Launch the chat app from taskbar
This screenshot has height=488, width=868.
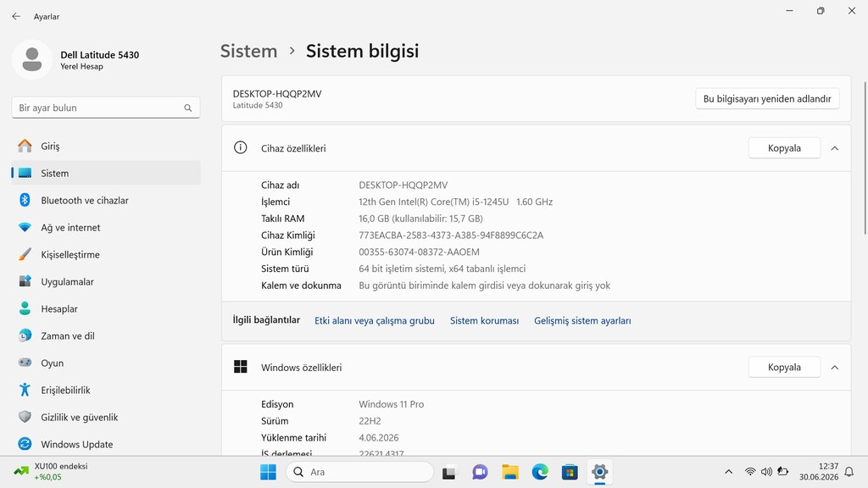pyautogui.click(x=480, y=472)
